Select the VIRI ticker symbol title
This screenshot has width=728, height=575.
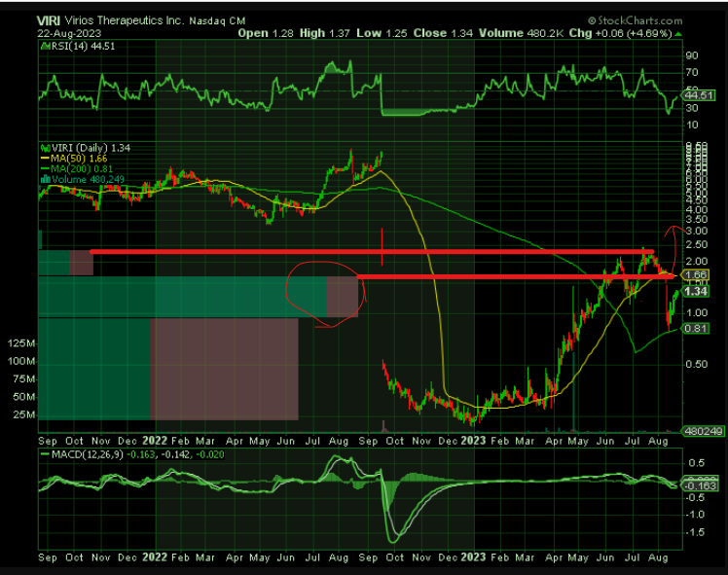coord(50,20)
